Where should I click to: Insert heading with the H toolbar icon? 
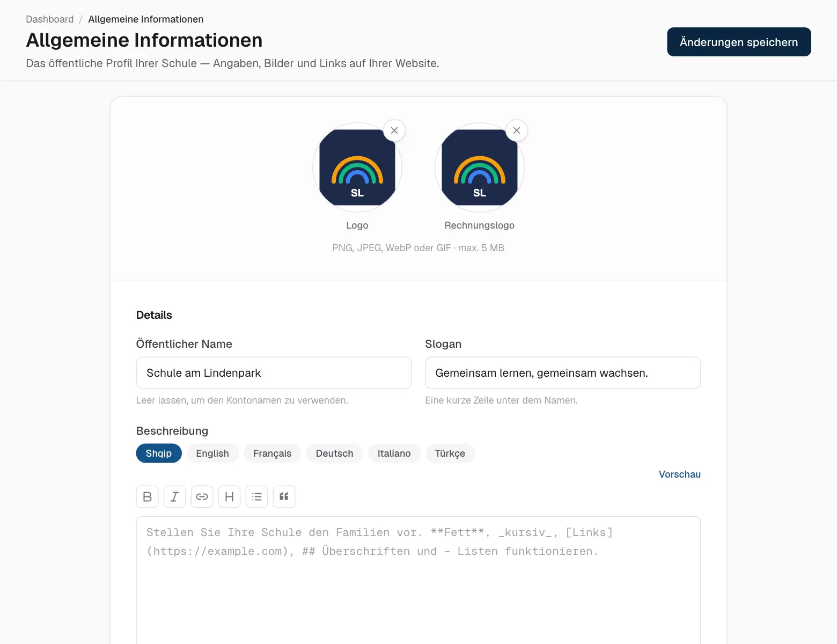pos(229,496)
